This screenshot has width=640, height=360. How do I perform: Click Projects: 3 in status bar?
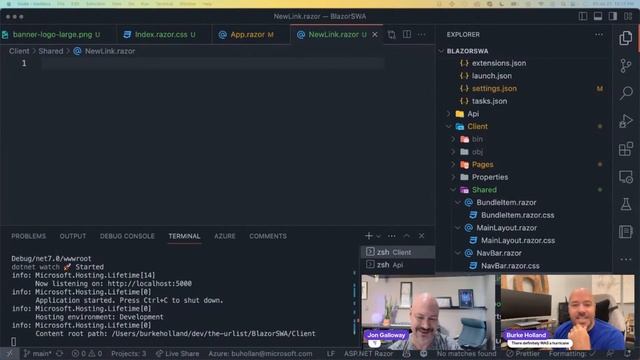click(128, 353)
